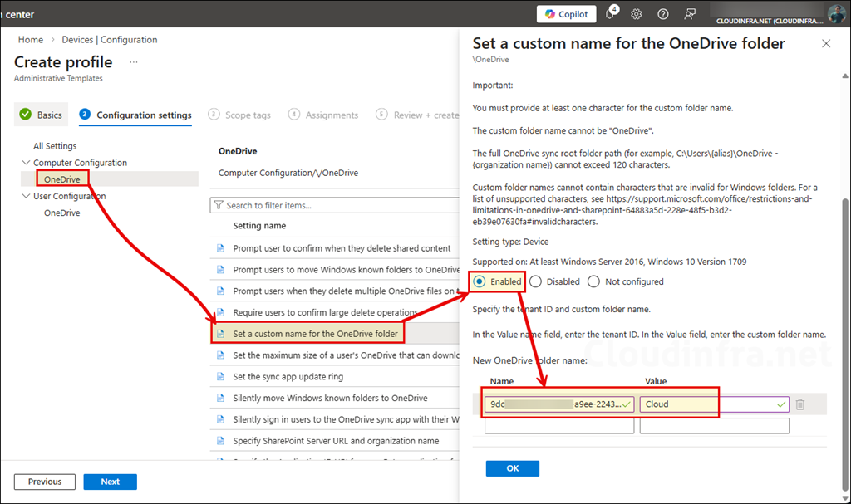Collapse the User Configuration tree node
Viewport: 851px width, 504px height.
pos(25,196)
